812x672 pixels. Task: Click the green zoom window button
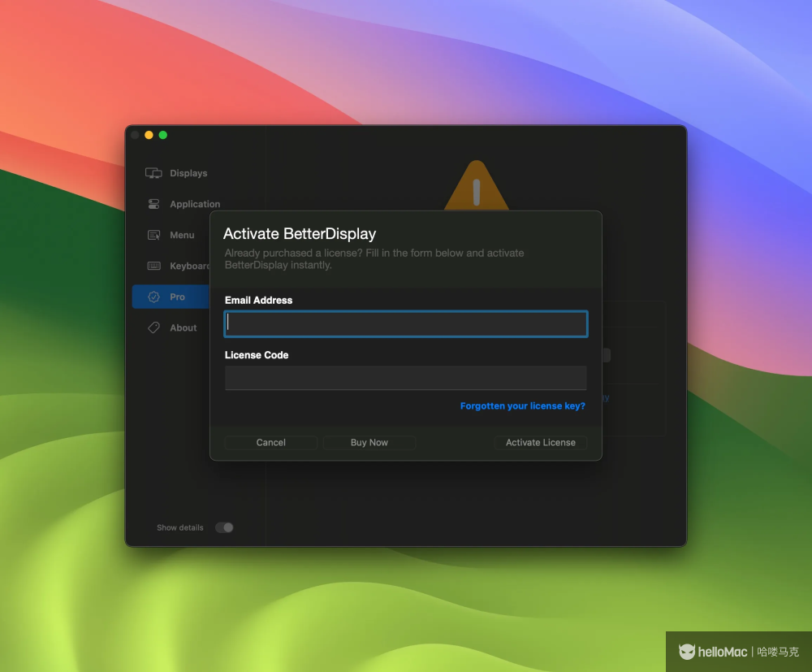point(162,135)
